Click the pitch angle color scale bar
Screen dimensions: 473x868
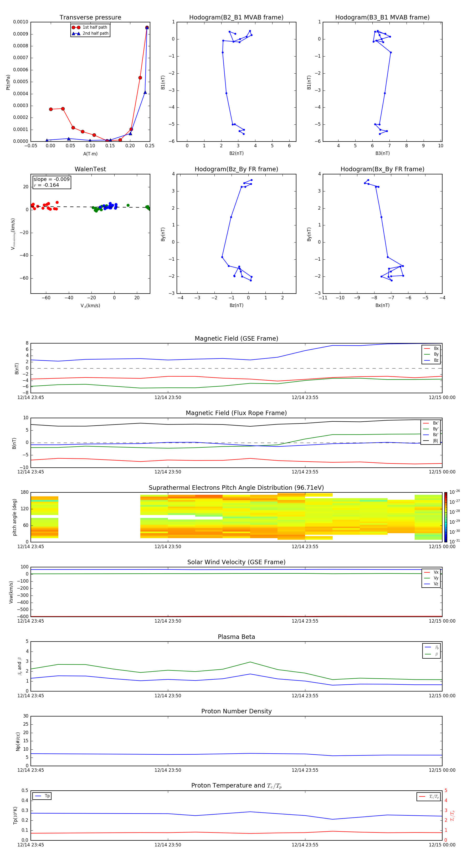coord(446,517)
